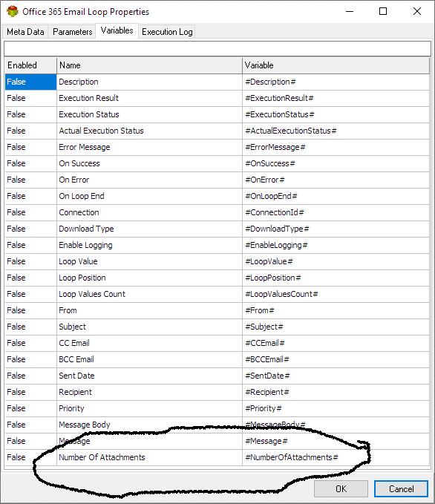
Task: Select the Subject name cell
Action: tap(149, 327)
